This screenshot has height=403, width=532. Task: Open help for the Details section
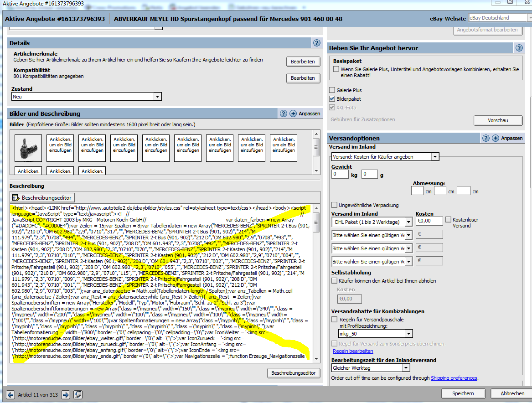click(x=316, y=43)
